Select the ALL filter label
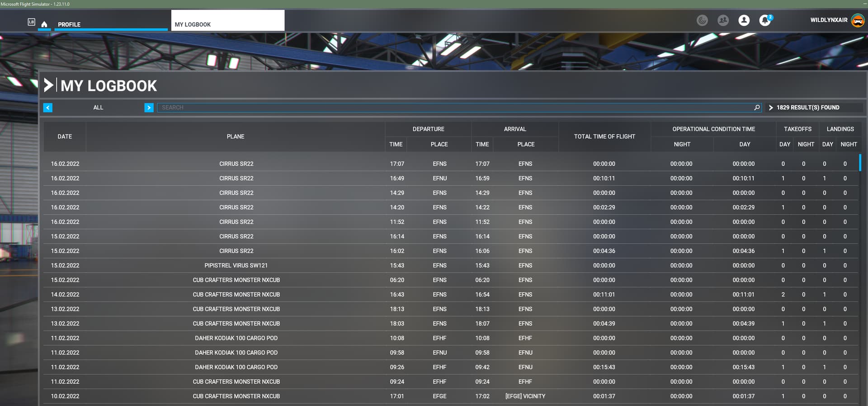Viewport: 868px width, 406px height. coord(98,108)
